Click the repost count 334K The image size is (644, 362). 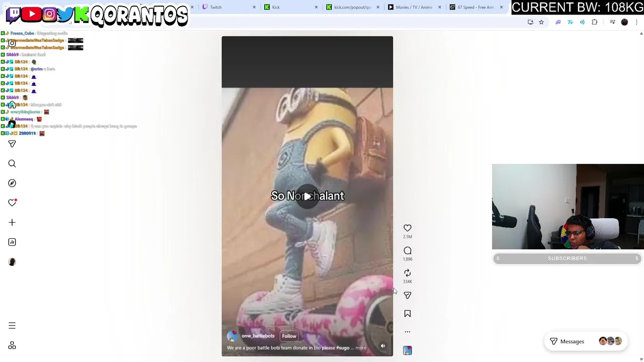point(408,282)
